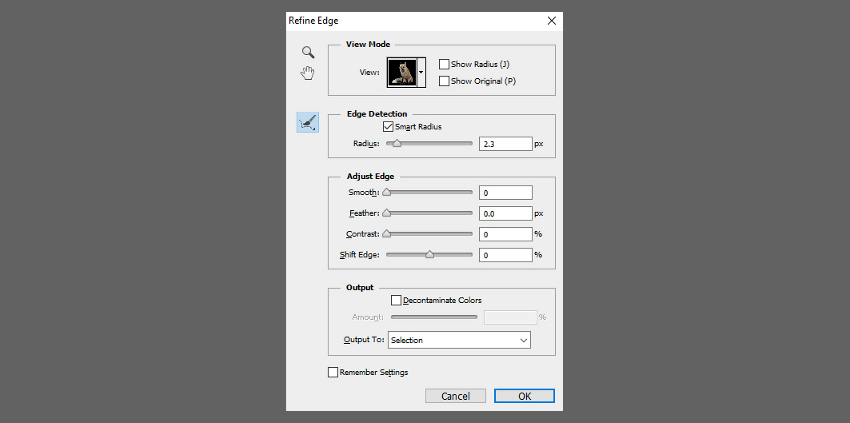Image resolution: width=850 pixels, height=423 pixels.
Task: Click the Radius slider handle
Action: click(397, 144)
